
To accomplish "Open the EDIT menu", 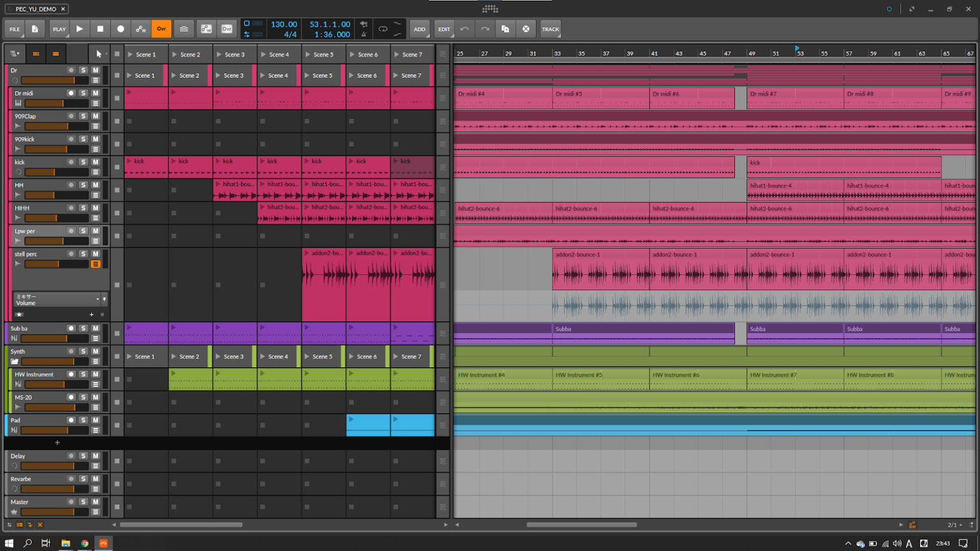I will pyautogui.click(x=443, y=29).
